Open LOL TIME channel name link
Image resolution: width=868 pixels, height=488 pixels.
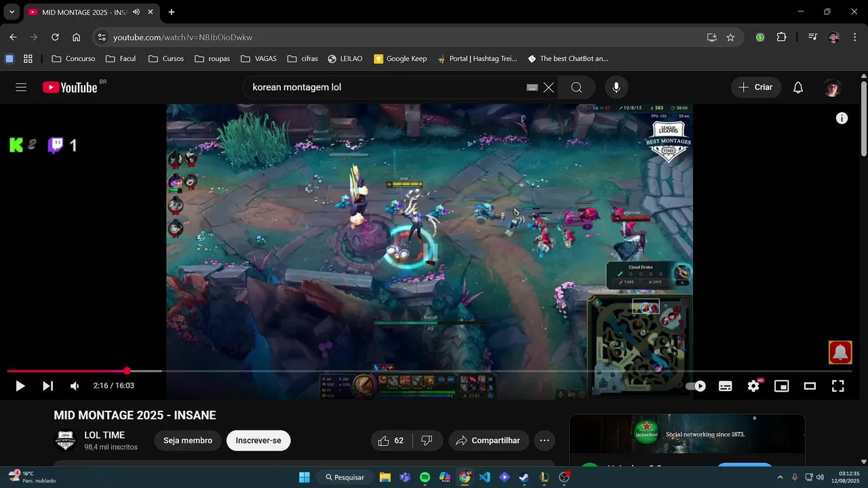click(x=104, y=435)
